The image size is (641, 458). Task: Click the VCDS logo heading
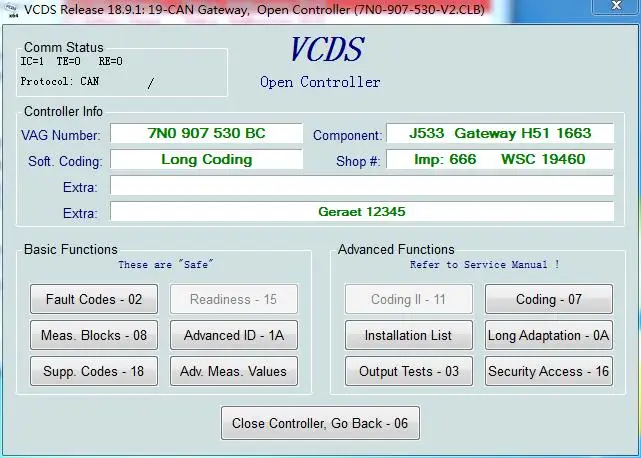[327, 50]
